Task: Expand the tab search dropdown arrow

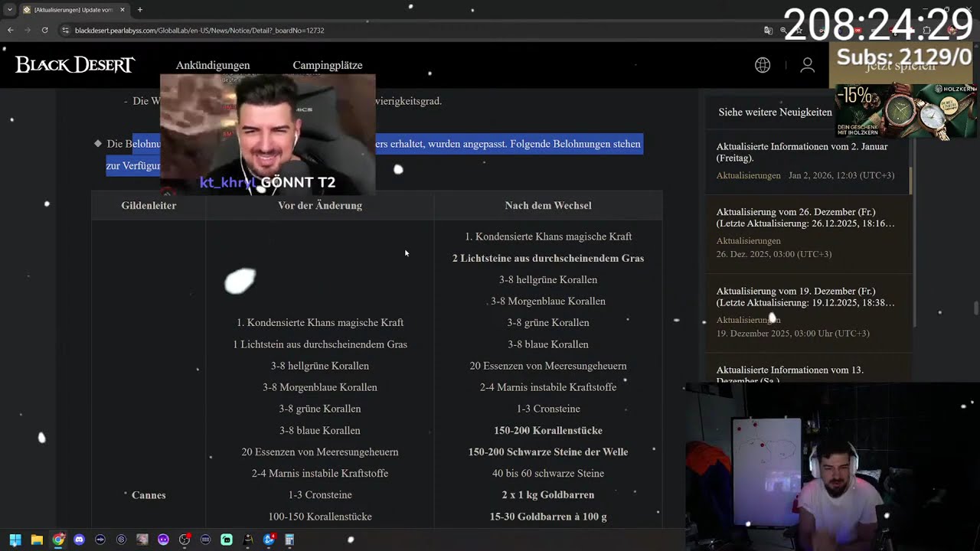Action: (9, 9)
